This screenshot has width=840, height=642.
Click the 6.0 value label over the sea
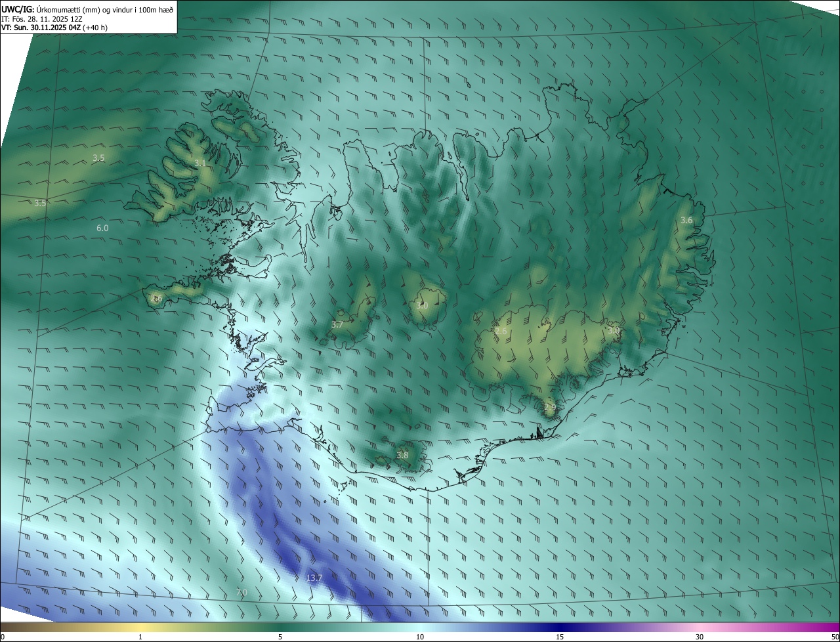[x=102, y=228]
